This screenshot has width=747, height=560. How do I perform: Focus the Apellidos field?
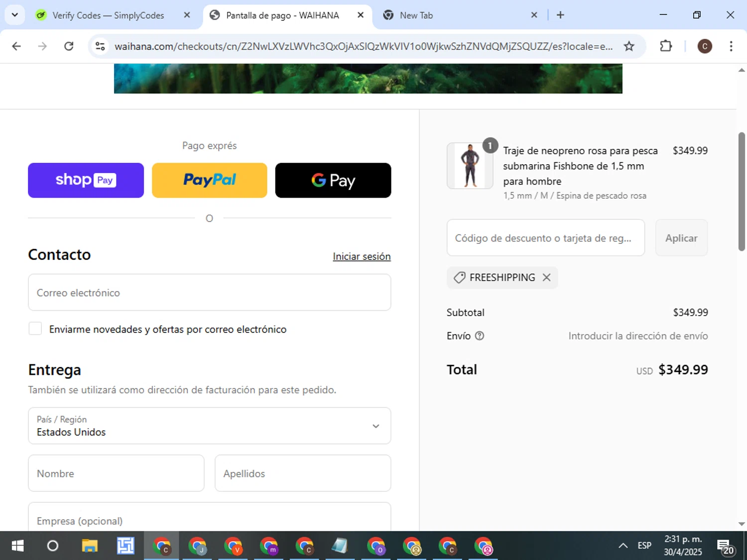tap(303, 473)
